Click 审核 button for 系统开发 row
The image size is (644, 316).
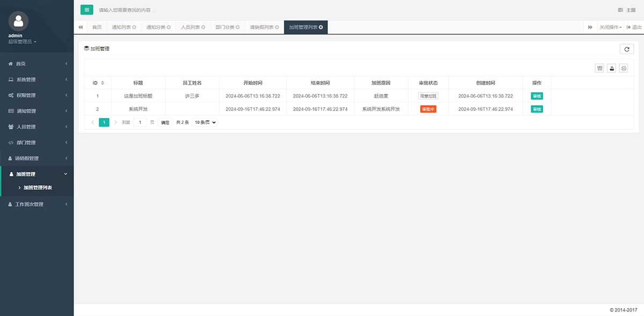[x=536, y=109]
